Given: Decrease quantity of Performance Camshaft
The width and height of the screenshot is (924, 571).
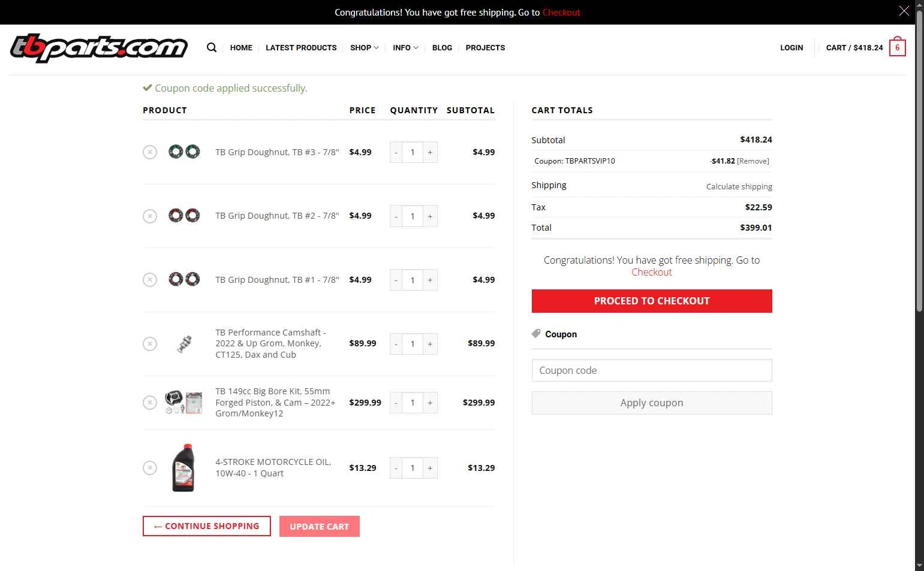Looking at the screenshot, I should pos(396,344).
